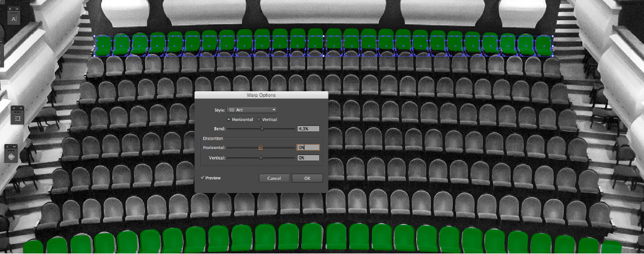Select the Horizontal warp direction radio button

(x=229, y=119)
